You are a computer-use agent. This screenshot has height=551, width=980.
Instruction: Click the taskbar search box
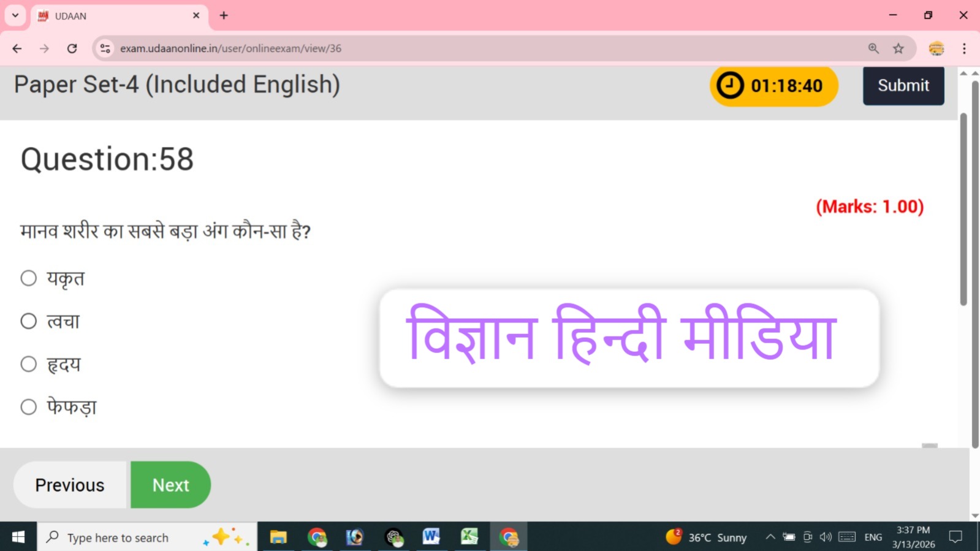(x=147, y=537)
